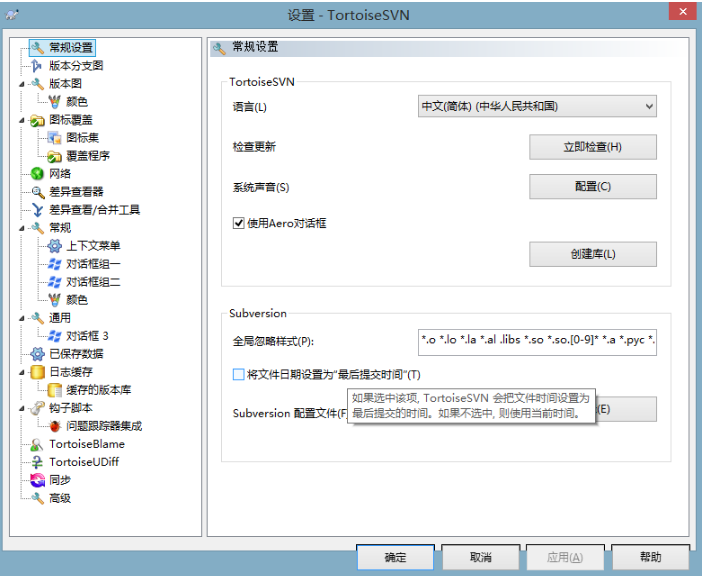This screenshot has height=576, width=708.
Task: Select TortoiseUDiff tree item
Action: click(x=84, y=462)
